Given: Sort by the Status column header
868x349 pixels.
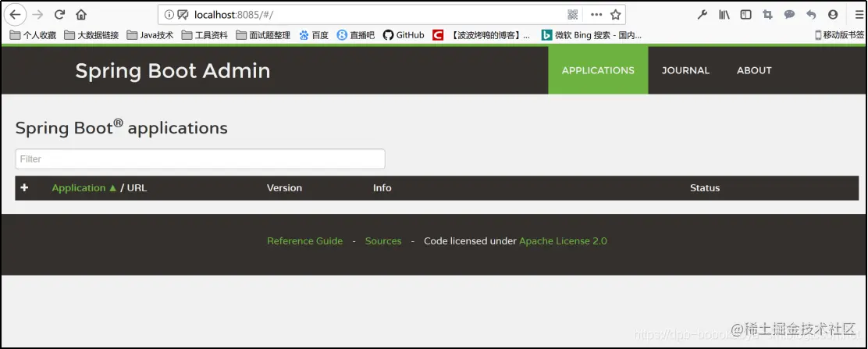Looking at the screenshot, I should point(705,188).
